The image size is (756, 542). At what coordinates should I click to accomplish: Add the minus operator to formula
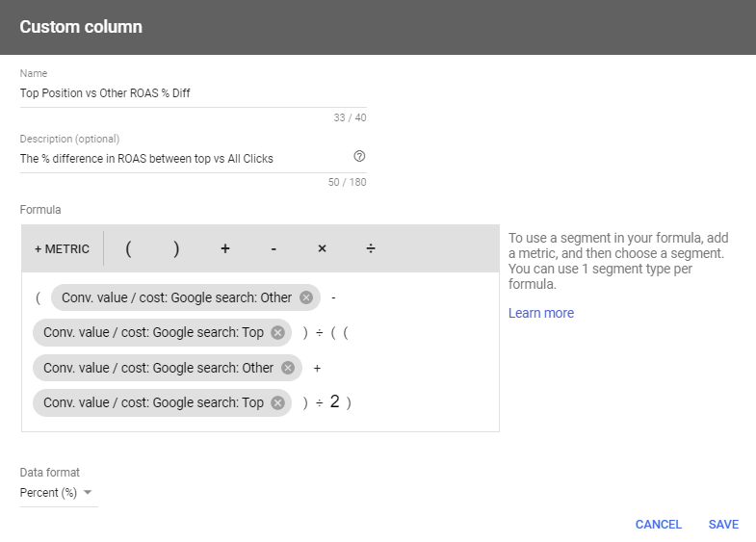(274, 249)
